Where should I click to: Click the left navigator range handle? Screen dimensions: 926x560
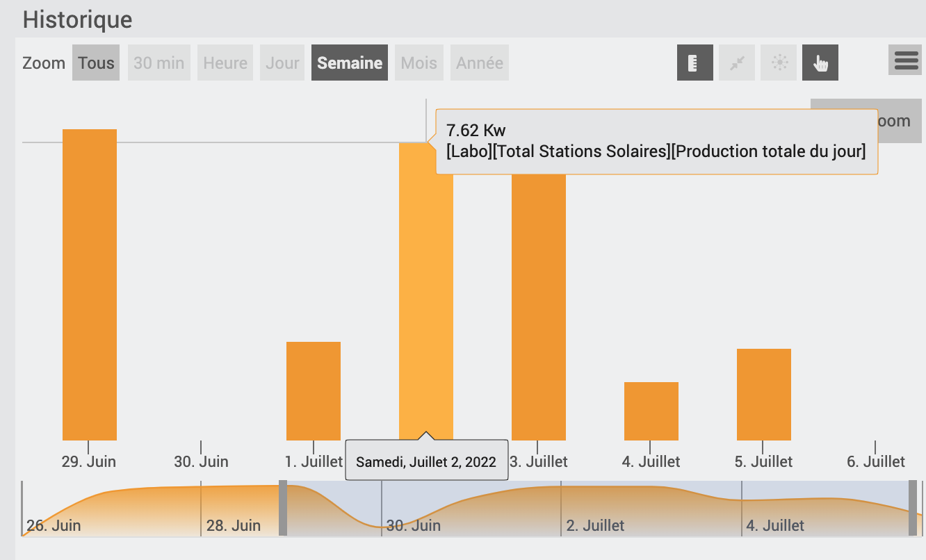(x=283, y=508)
